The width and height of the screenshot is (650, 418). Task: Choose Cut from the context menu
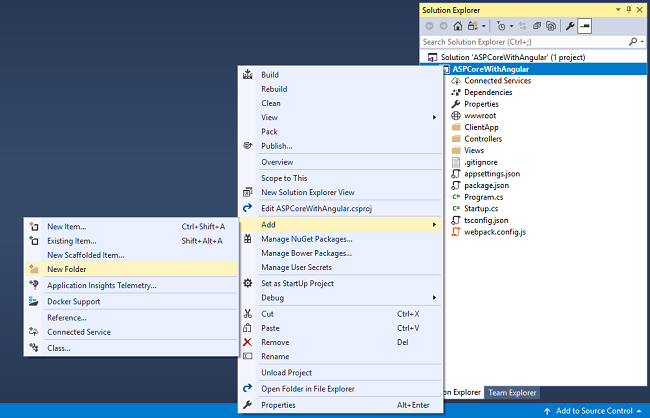pyautogui.click(x=340, y=314)
